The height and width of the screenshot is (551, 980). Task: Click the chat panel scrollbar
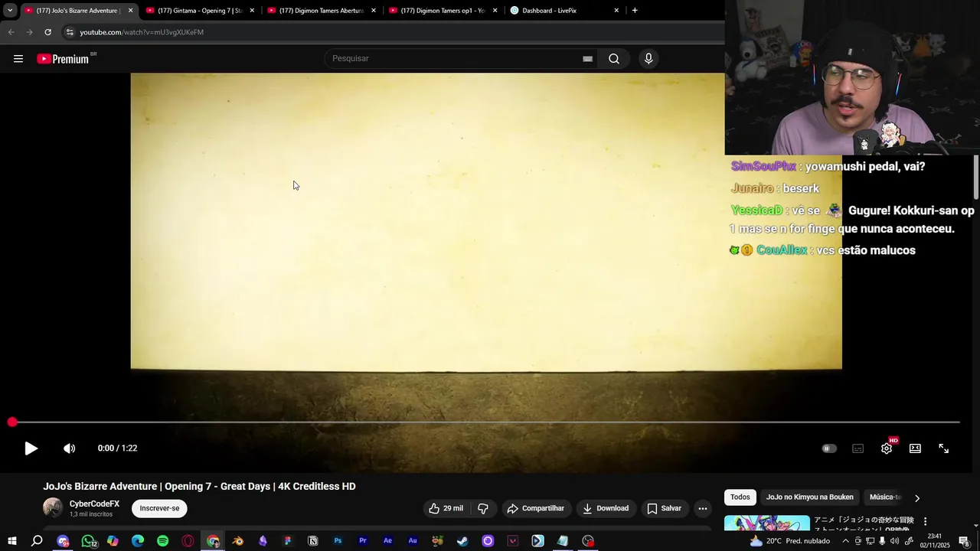[x=976, y=178]
